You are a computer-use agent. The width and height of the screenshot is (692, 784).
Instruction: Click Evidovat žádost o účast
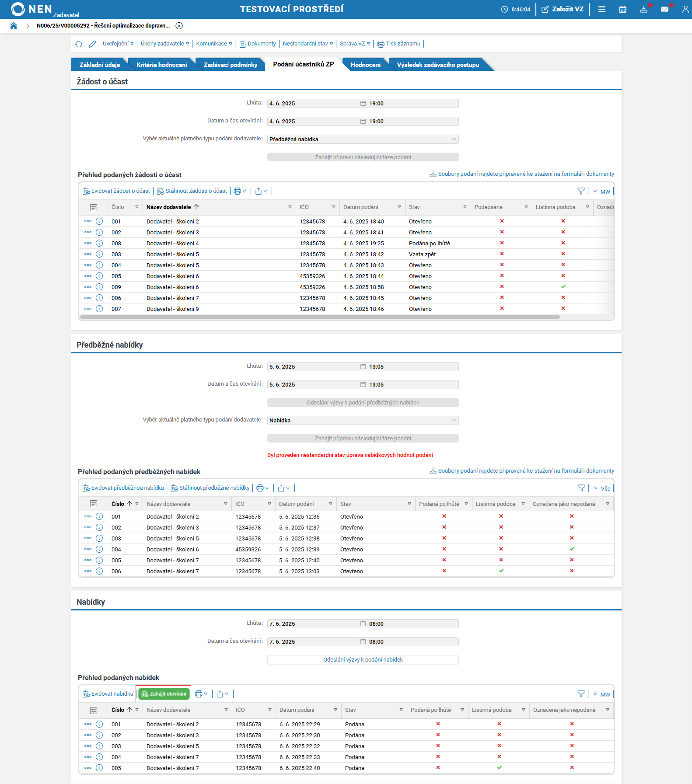point(116,191)
